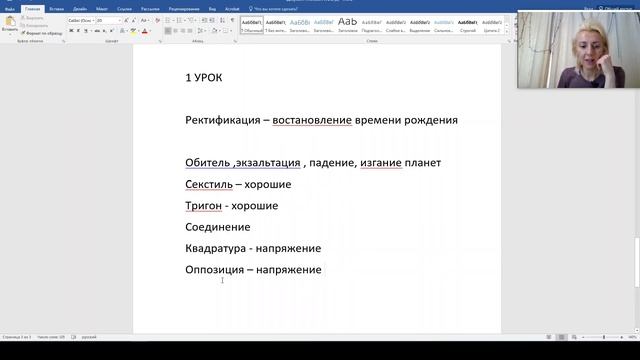Apply the Normal (Обычный) style
Viewport: 640px width, 360px height.
click(252, 26)
